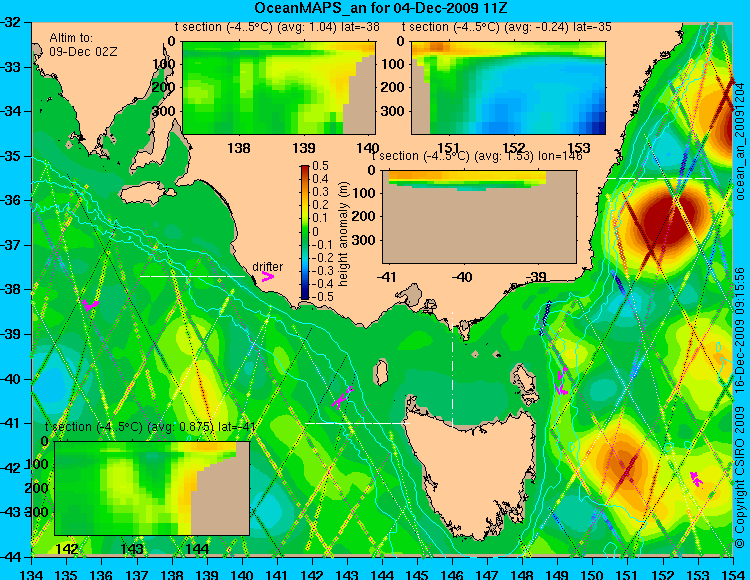This screenshot has height=580, width=750.
Task: Click the 146 longitude axis label
Action: (x=452, y=574)
